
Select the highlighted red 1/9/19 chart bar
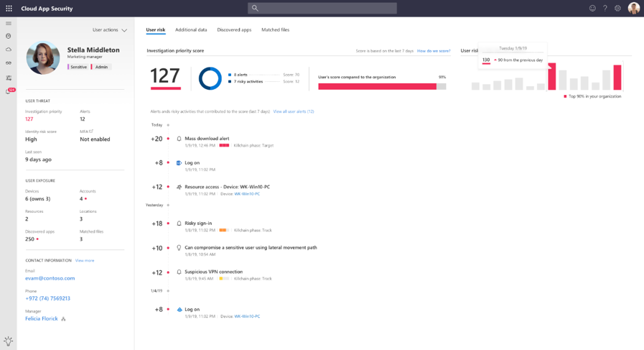pos(552,76)
